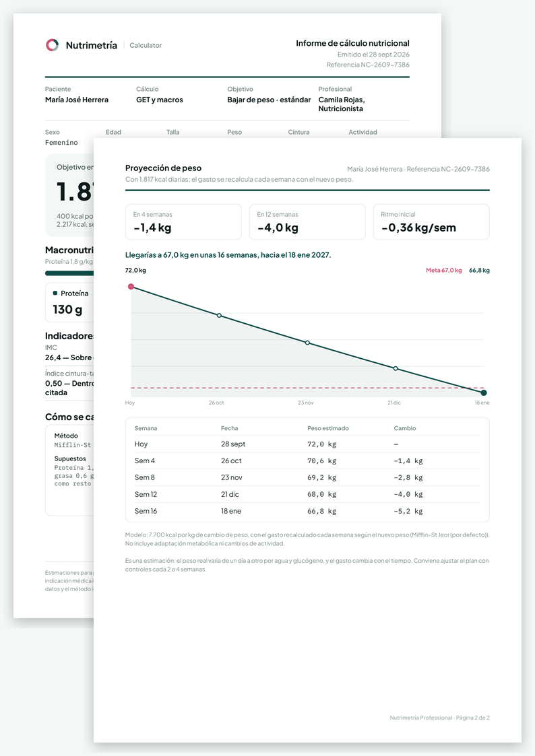Click the En 4 semanas −1,4 kg card
This screenshot has height=756, width=535.
pyautogui.click(x=183, y=221)
